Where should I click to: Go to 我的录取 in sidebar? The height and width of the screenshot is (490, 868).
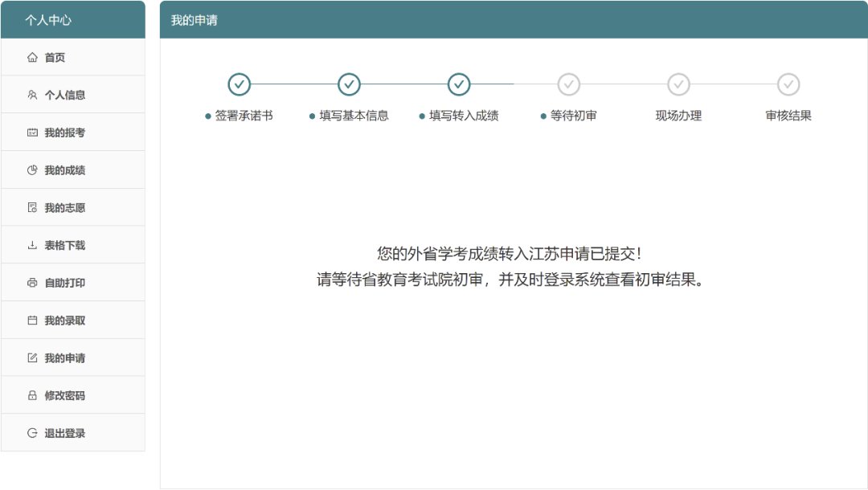[x=64, y=321]
